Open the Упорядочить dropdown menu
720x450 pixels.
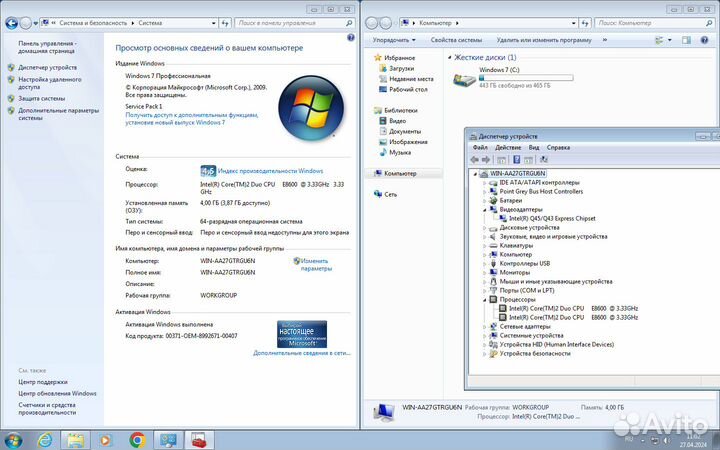[x=394, y=40]
